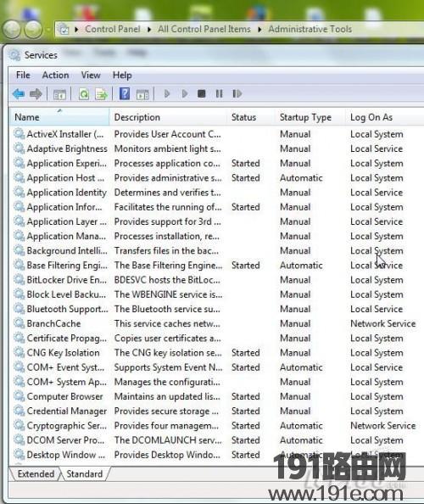This screenshot has height=504, width=424.
Task: Select Certificate Propag... service row
Action: click(217, 338)
